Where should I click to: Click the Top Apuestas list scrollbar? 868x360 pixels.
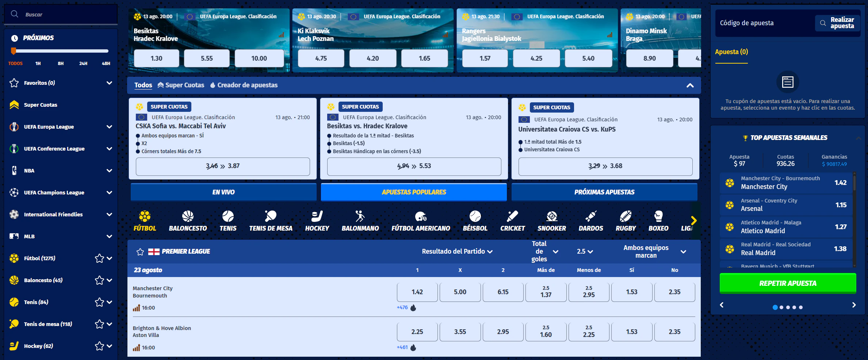pyautogui.click(x=854, y=183)
